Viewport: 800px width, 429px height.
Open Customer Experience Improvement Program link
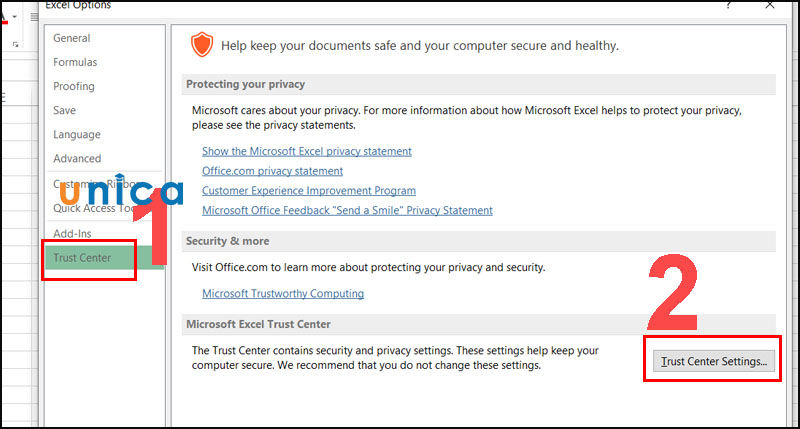(308, 190)
